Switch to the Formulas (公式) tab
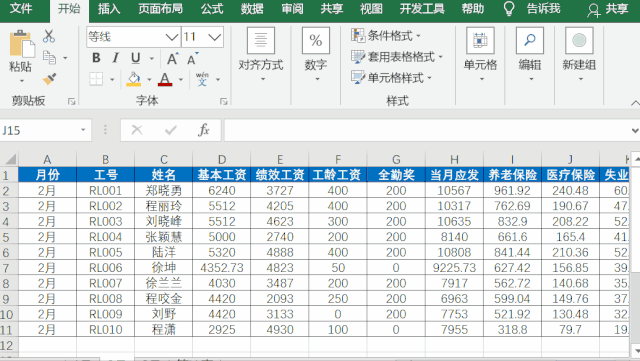 tap(212, 9)
